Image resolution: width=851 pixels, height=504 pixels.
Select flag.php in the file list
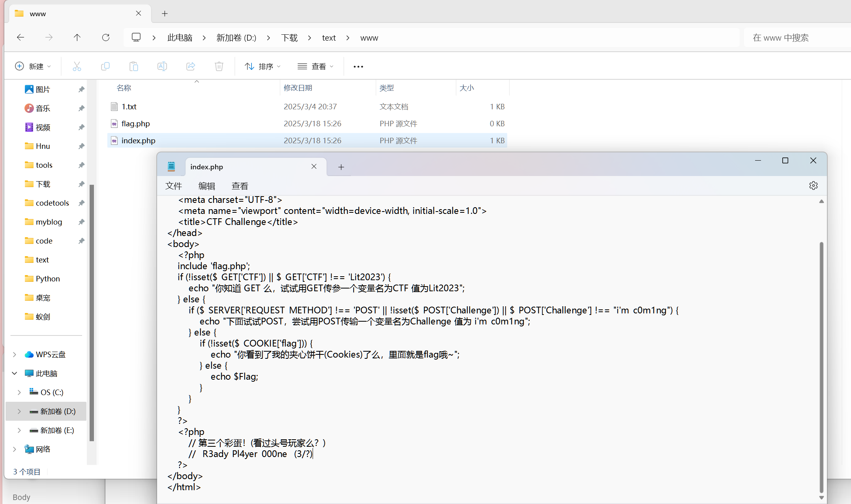135,124
